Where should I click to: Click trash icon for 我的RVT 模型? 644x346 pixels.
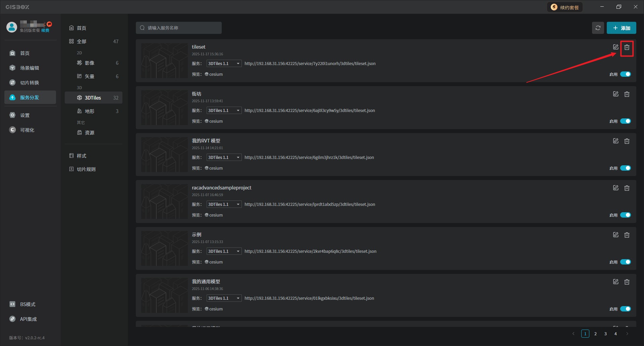click(x=627, y=141)
